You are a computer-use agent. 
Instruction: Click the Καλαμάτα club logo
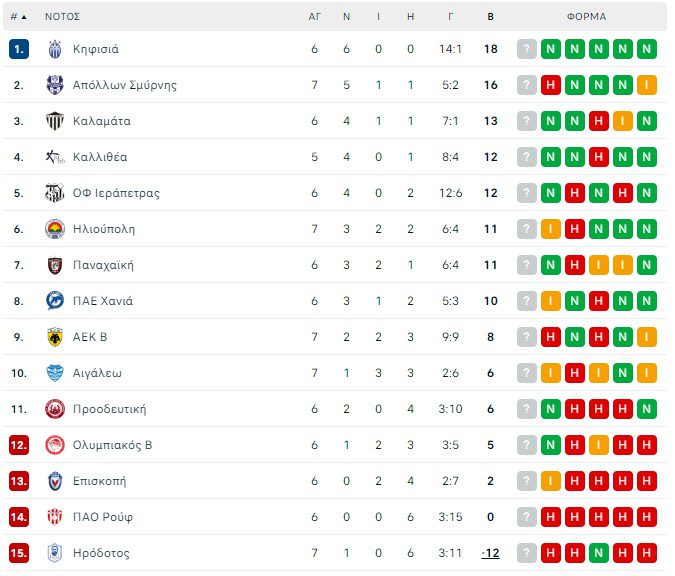(x=55, y=121)
